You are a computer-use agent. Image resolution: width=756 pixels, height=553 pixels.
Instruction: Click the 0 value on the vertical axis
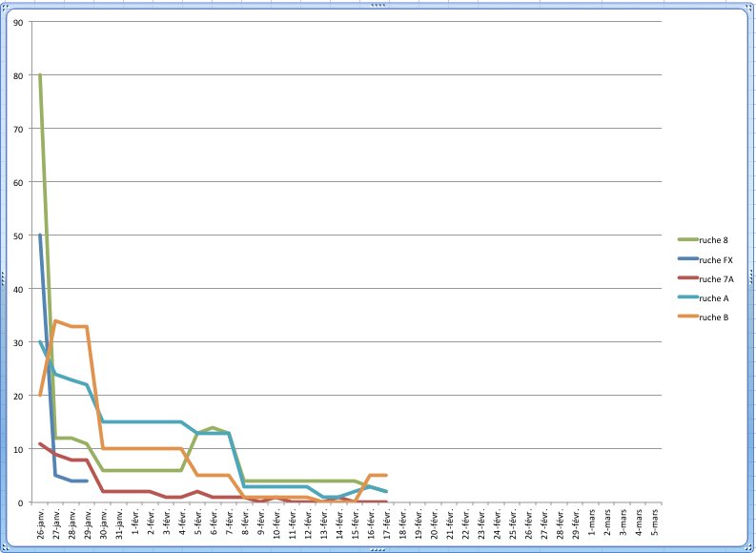click(23, 502)
